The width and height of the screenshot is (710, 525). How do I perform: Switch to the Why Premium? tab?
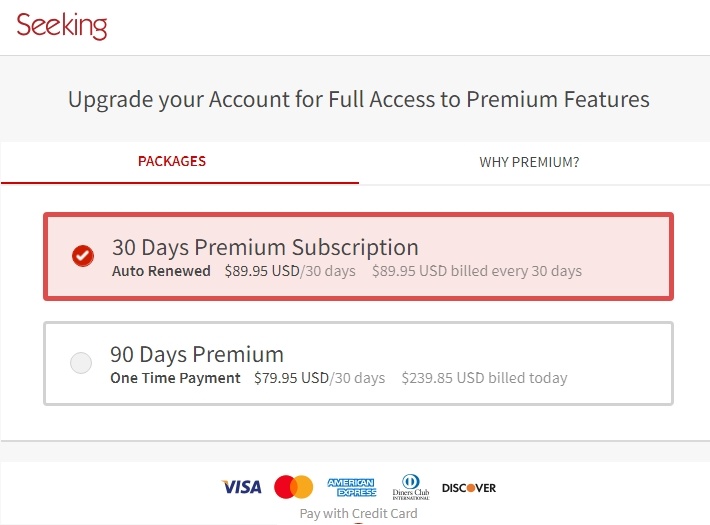coord(529,162)
